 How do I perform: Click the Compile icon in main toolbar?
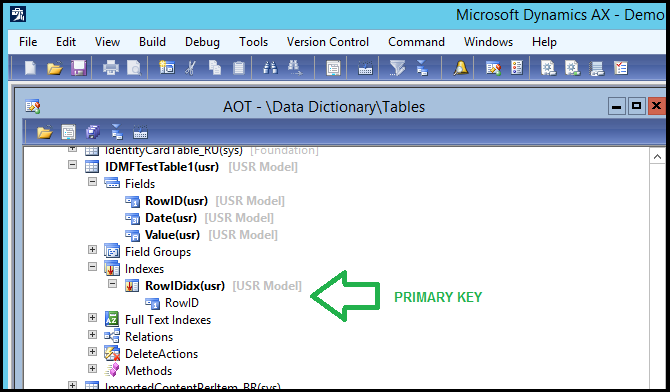pyautogui.click(x=365, y=68)
